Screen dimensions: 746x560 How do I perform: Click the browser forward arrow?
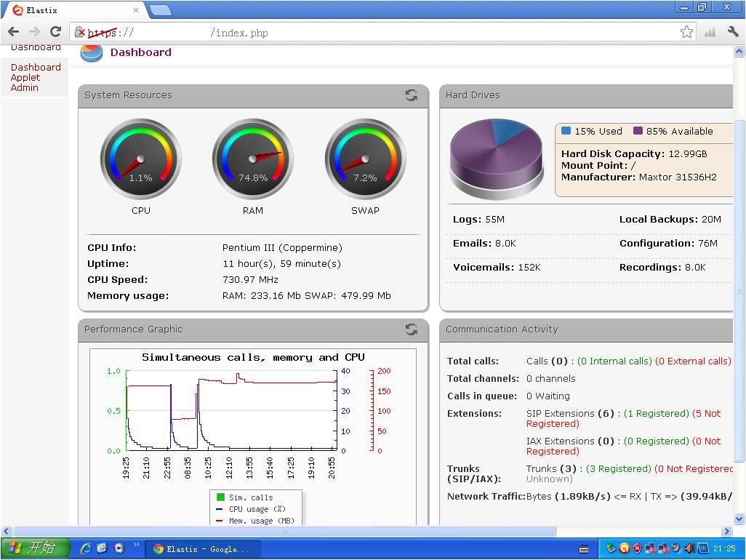34,32
